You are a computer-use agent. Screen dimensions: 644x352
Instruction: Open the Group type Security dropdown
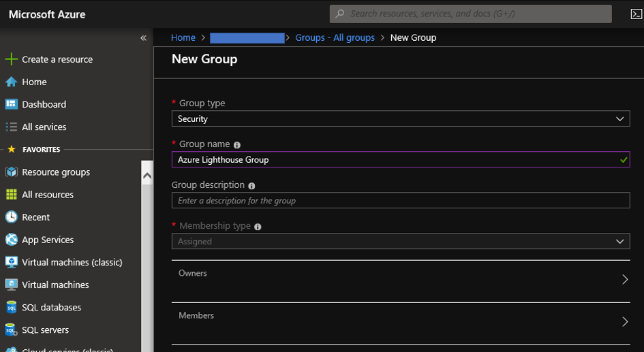point(401,118)
